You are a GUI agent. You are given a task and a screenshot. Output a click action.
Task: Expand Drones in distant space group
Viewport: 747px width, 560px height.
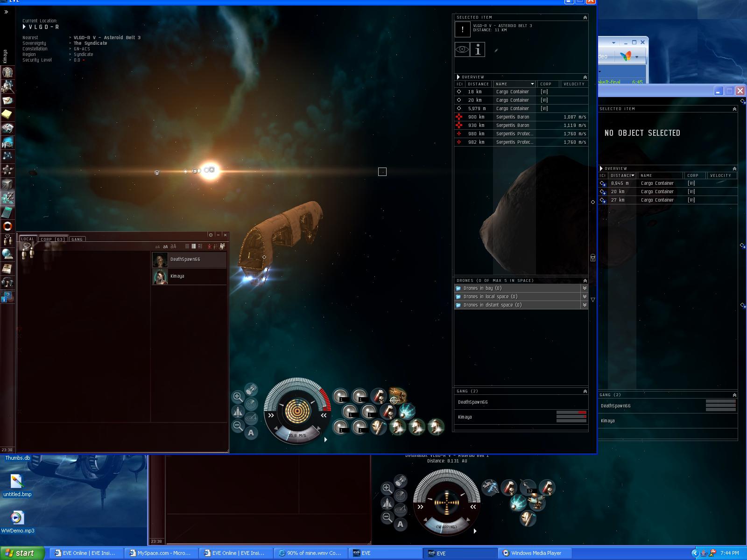pyautogui.click(x=585, y=305)
